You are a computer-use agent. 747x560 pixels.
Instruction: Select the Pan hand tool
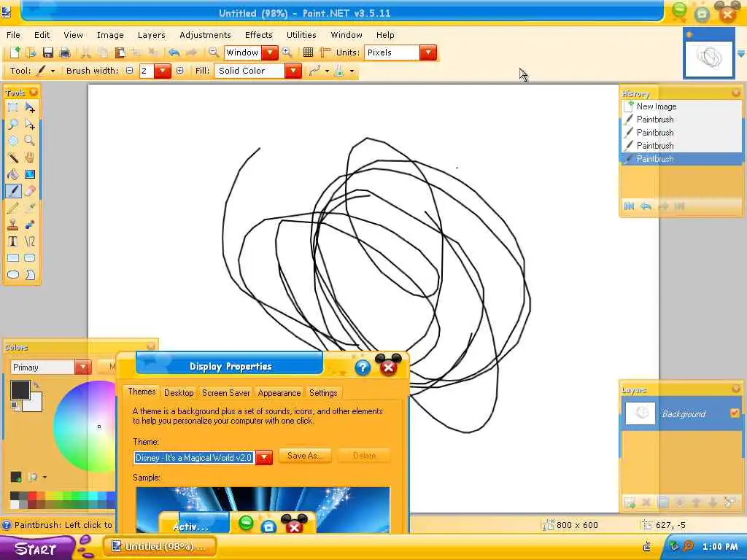30,157
